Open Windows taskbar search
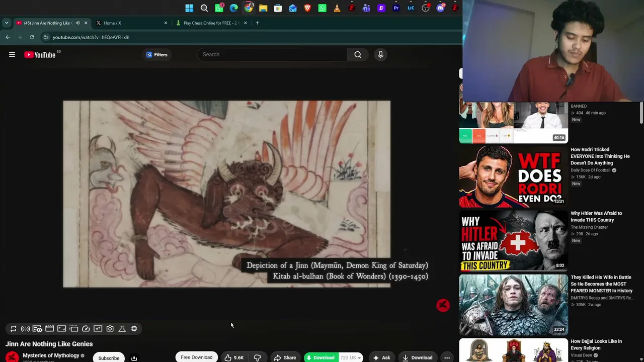Viewport: 644px width, 362px height. coord(204,8)
